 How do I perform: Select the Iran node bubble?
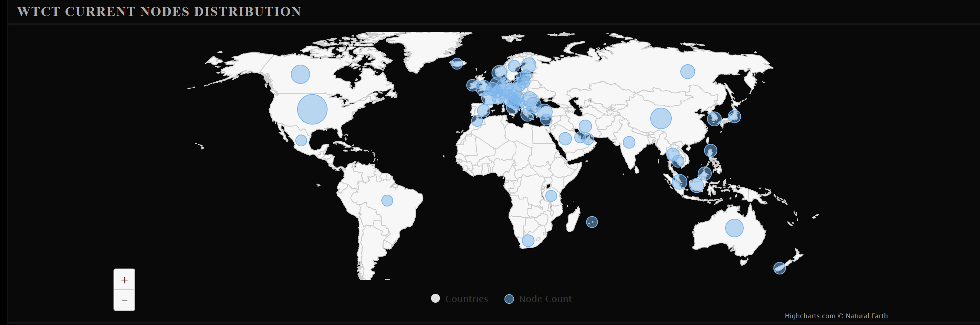pos(585,126)
